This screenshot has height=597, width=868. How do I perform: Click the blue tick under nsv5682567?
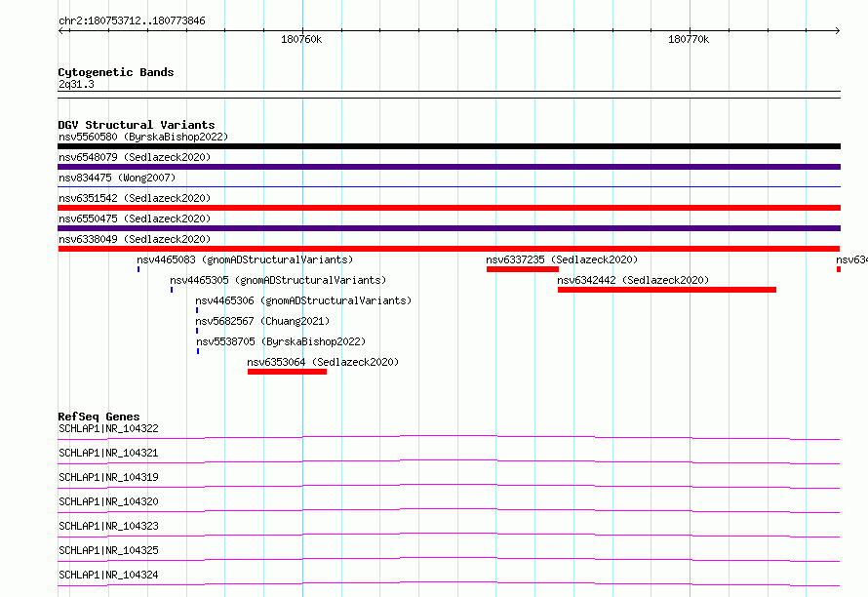click(x=197, y=331)
